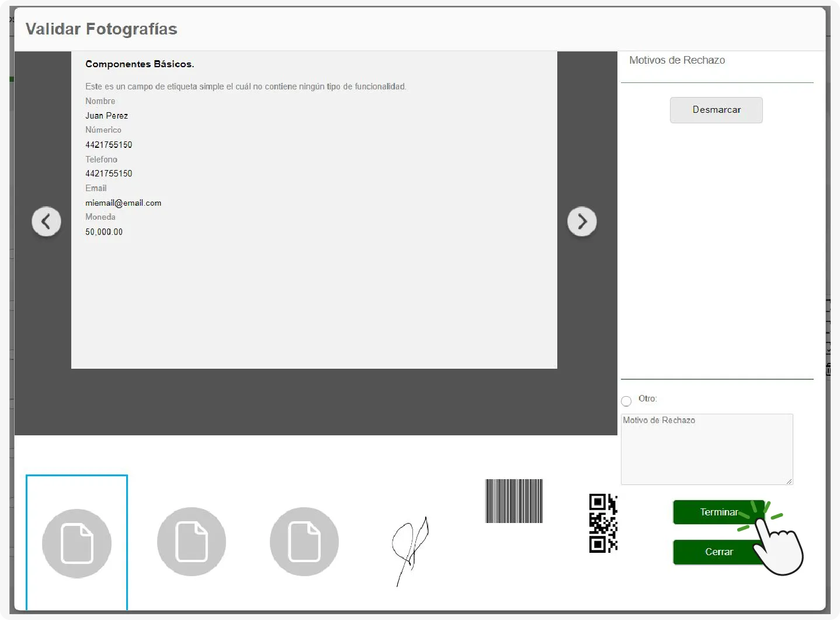Open the second document thumbnail

(192, 542)
